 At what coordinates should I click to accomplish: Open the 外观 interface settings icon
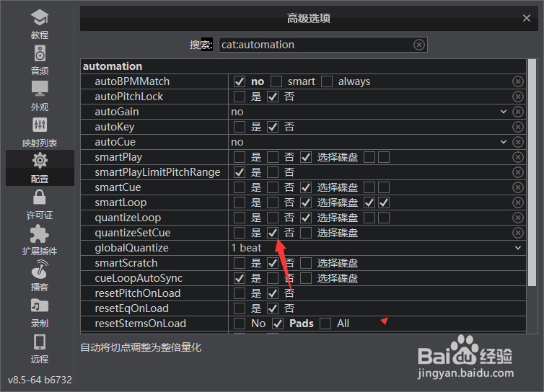pos(40,89)
